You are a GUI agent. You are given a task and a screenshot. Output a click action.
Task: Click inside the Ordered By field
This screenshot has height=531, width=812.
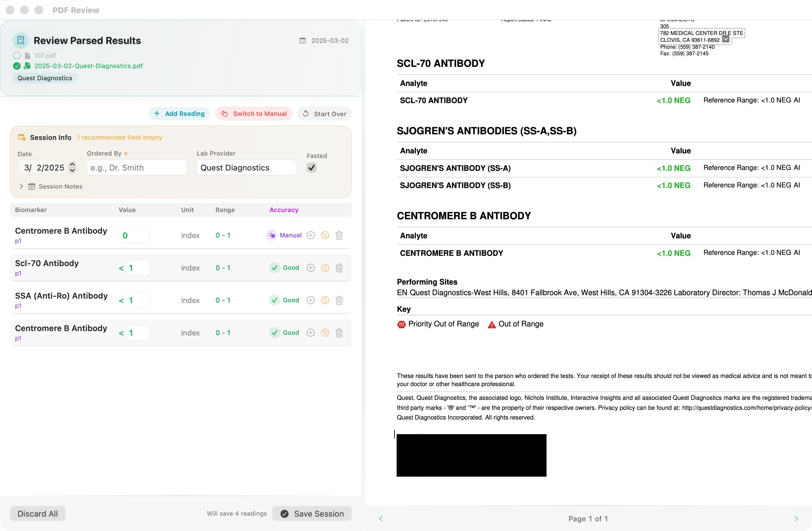[x=136, y=167]
